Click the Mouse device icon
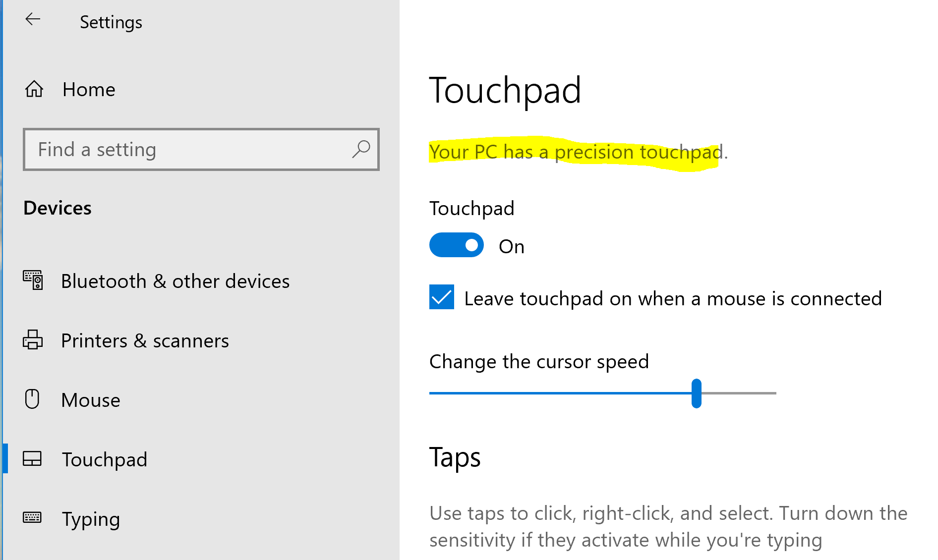 click(x=32, y=399)
